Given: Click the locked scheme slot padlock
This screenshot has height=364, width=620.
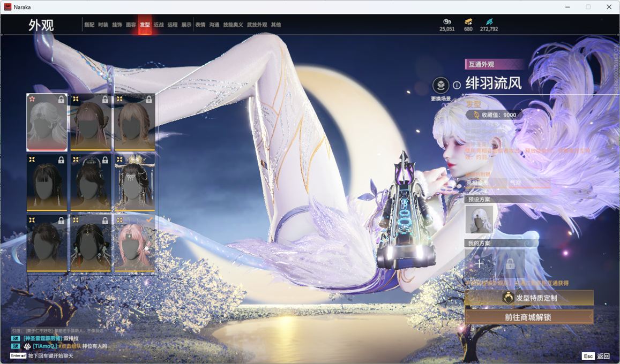Looking at the screenshot, I should pyautogui.click(x=510, y=263).
